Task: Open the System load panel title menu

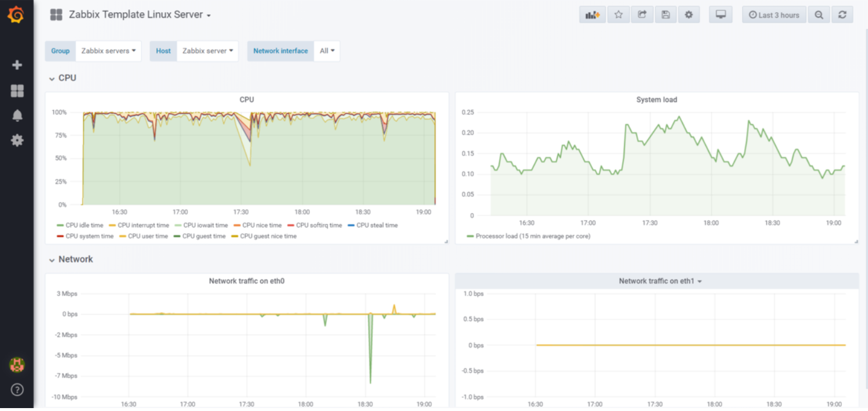Action: (x=657, y=100)
